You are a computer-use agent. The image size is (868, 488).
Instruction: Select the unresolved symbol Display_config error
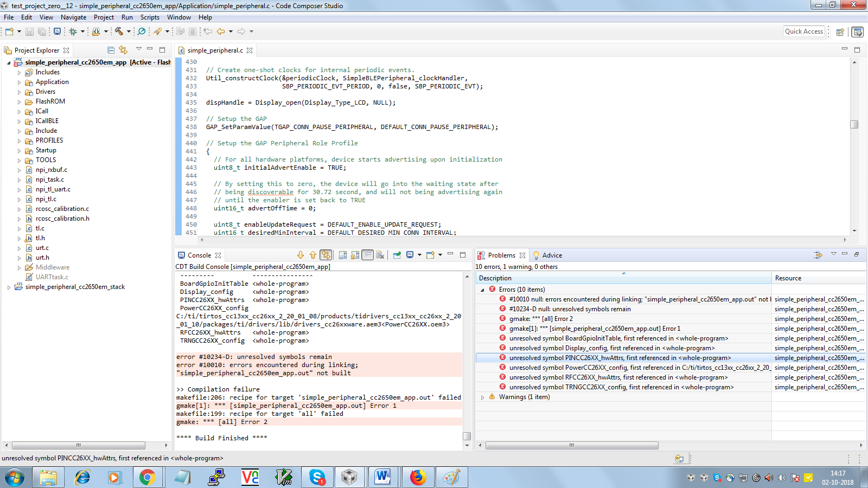pos(611,348)
